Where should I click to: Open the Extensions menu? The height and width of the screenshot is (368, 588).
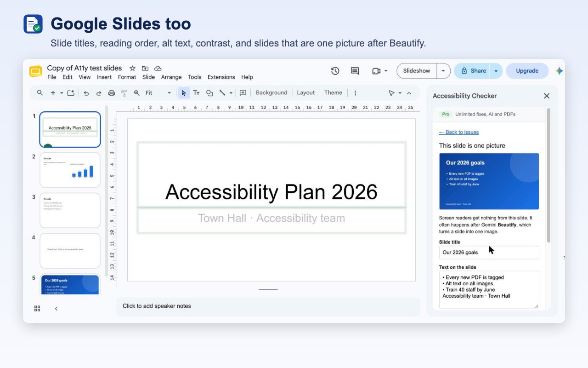[221, 77]
